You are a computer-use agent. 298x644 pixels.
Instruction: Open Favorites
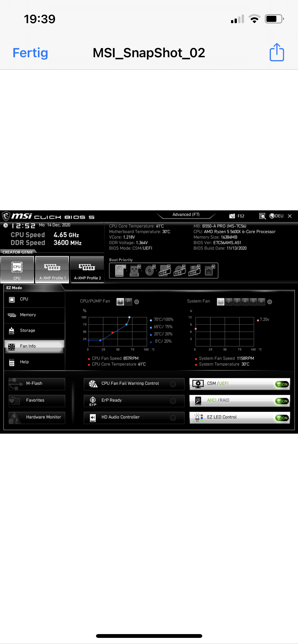click(37, 401)
